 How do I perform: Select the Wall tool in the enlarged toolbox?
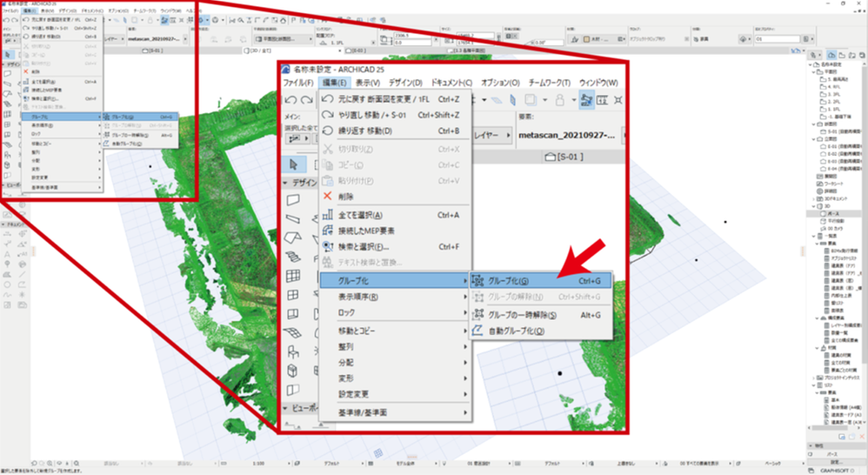click(293, 200)
